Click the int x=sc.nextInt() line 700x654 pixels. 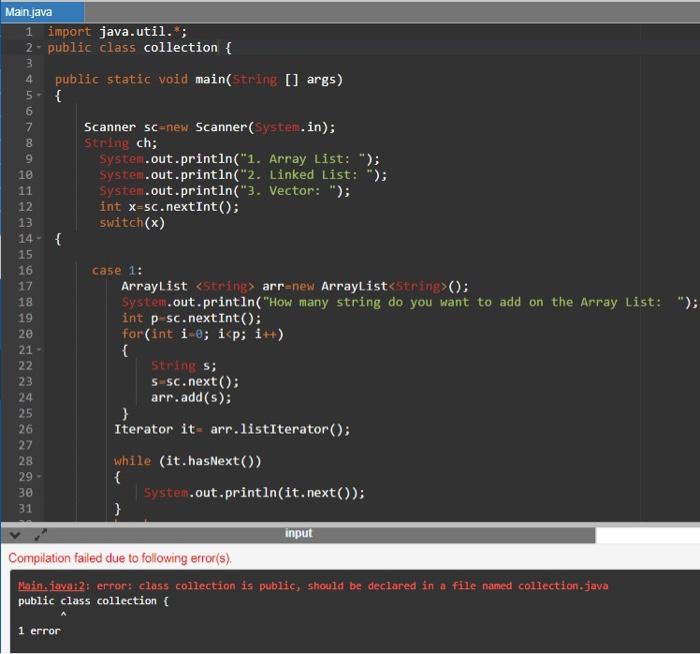tap(169, 207)
